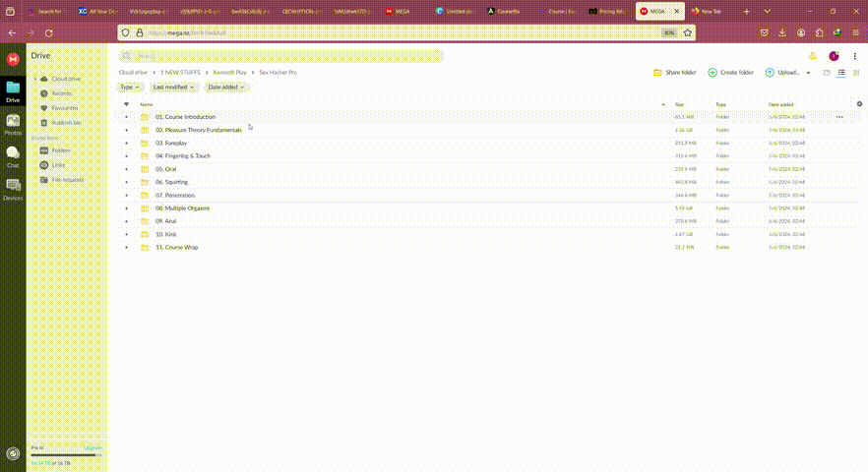Switch to the All Your Do... tab

(x=98, y=11)
